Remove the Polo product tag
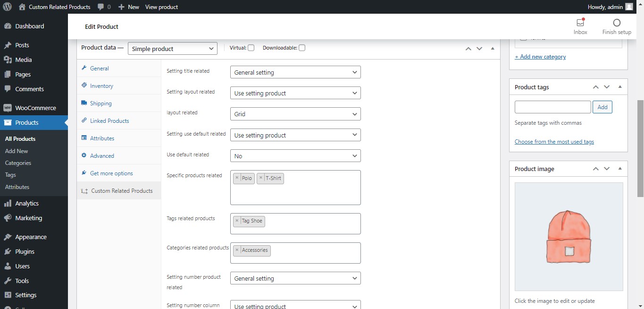 coord(237,178)
